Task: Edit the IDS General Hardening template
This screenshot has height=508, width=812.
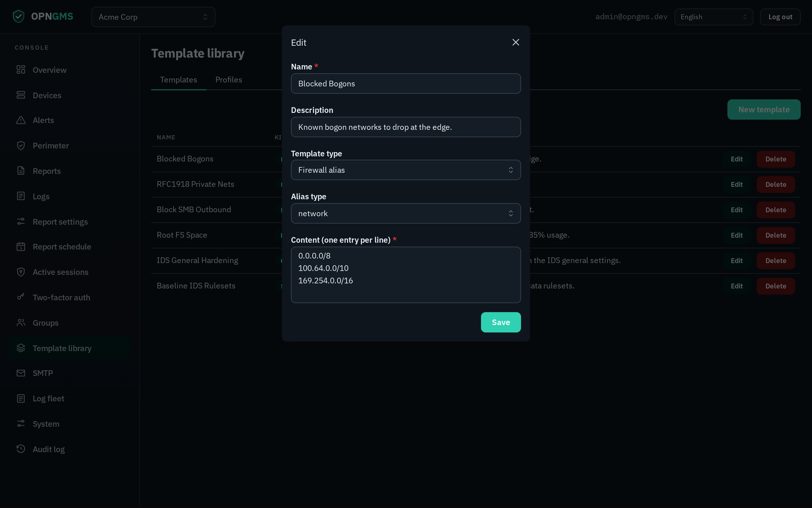Action: click(736, 261)
